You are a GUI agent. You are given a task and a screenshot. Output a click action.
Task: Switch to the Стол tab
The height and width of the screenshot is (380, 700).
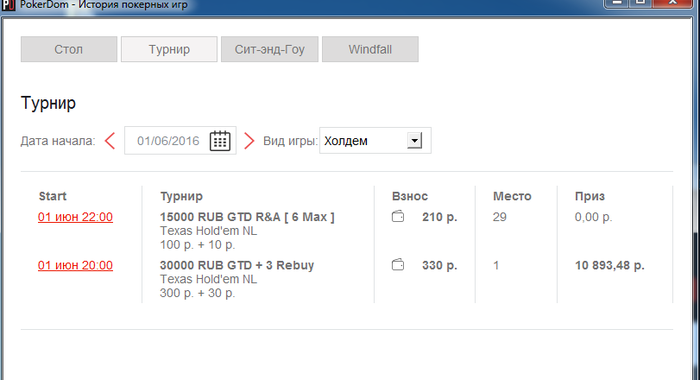click(x=69, y=49)
